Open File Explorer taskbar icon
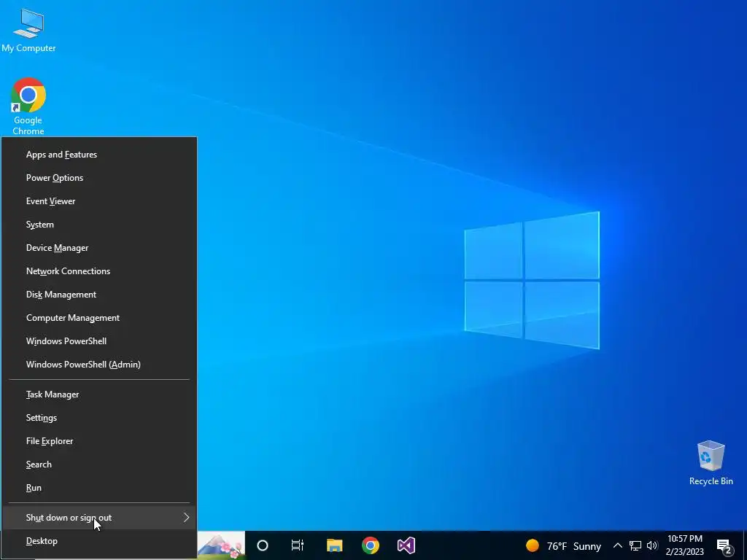Image resolution: width=747 pixels, height=560 pixels. coord(334,545)
